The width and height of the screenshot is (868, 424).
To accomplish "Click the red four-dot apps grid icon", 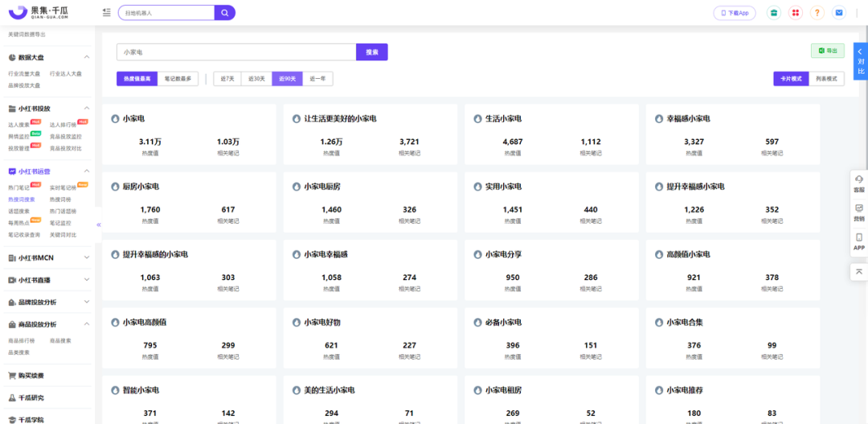I will tap(795, 13).
